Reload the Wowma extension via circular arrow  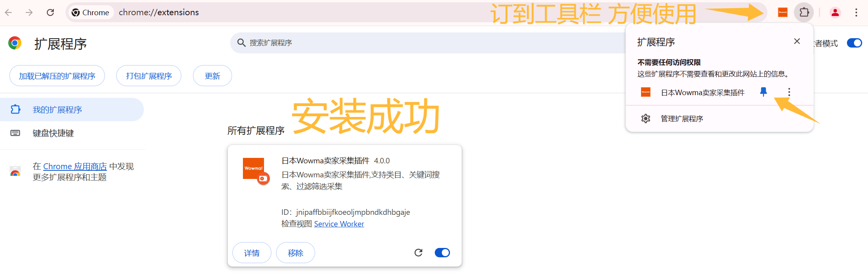(x=418, y=253)
